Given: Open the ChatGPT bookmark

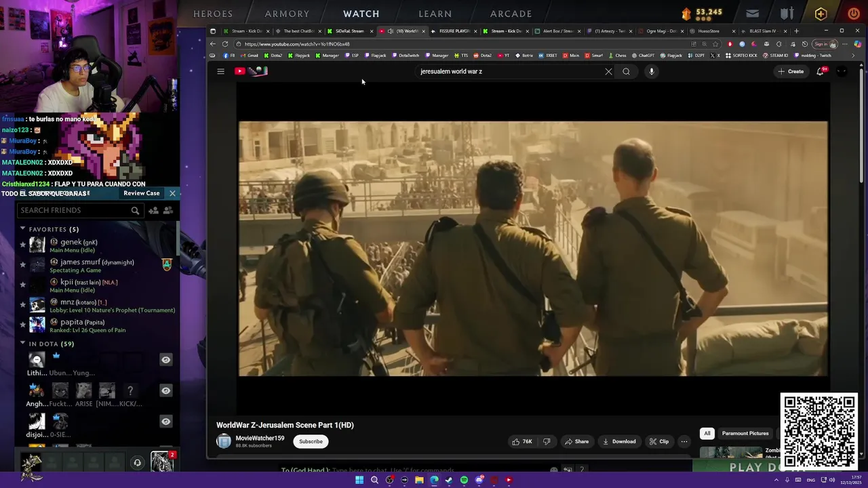Looking at the screenshot, I should coord(643,56).
